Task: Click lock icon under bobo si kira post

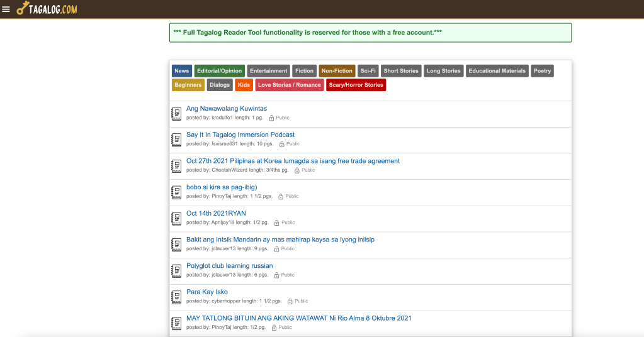Action: [x=281, y=197]
